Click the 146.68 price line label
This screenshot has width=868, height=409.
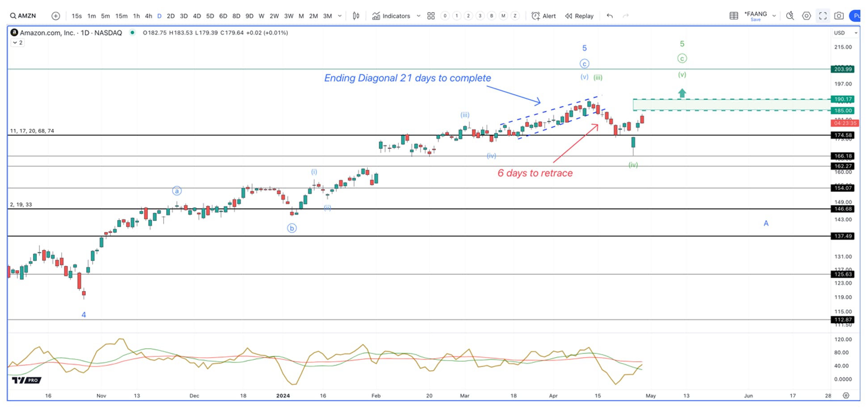click(843, 209)
